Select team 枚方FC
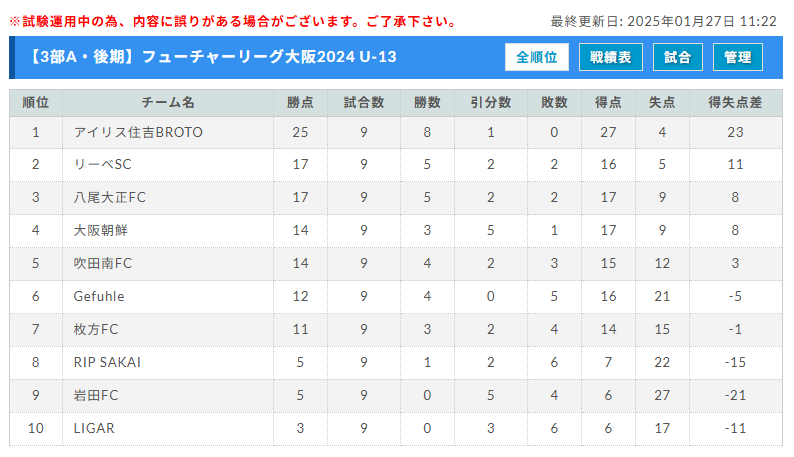 coord(96,329)
